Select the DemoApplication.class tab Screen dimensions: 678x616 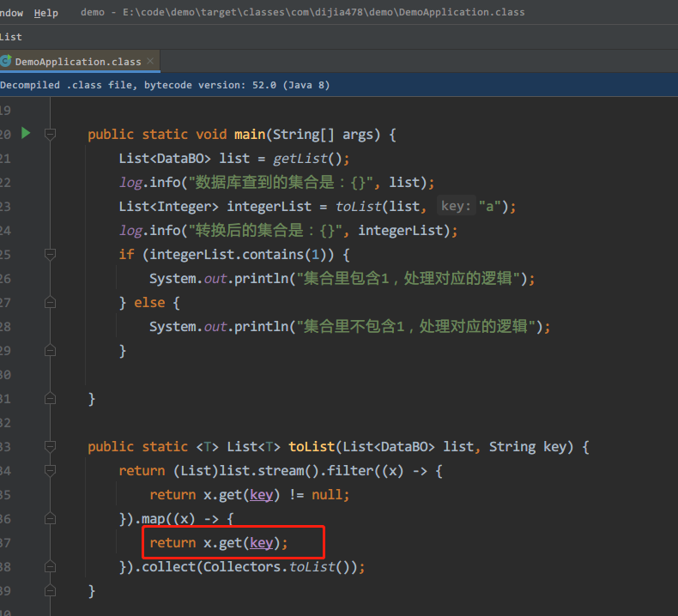[x=77, y=62]
